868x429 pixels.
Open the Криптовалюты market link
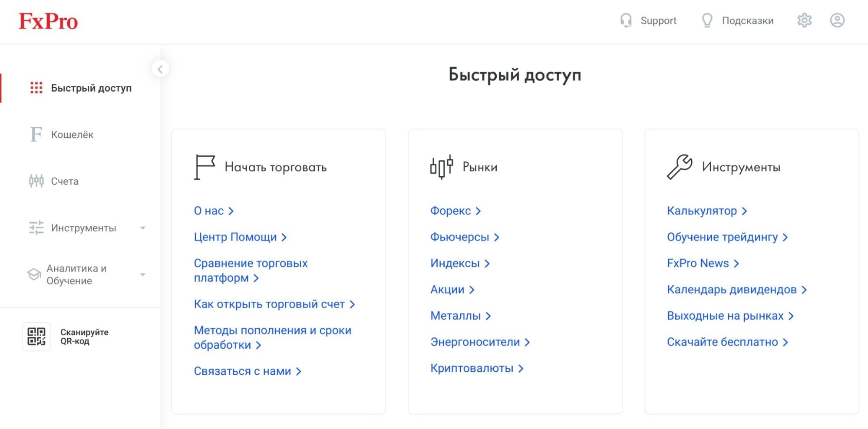(x=477, y=368)
